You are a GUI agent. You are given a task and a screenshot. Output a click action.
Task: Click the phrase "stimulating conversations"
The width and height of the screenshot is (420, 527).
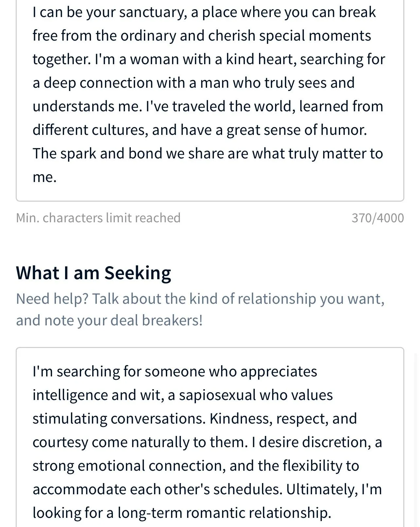[119, 419]
